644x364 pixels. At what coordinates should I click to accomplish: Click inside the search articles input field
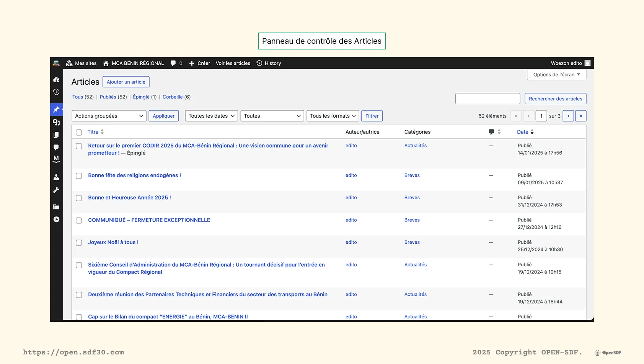[487, 98]
